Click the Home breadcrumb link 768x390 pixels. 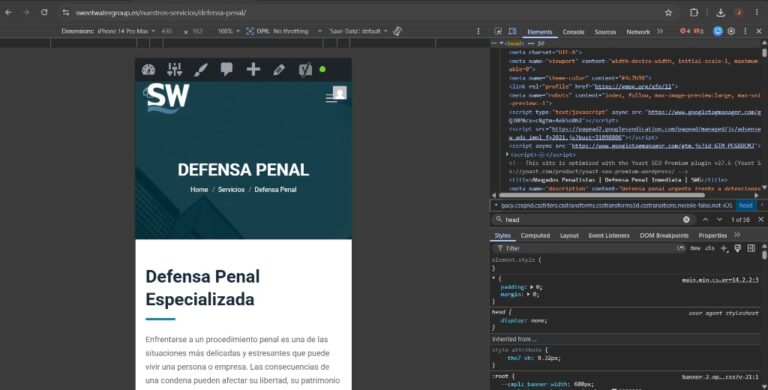(199, 189)
